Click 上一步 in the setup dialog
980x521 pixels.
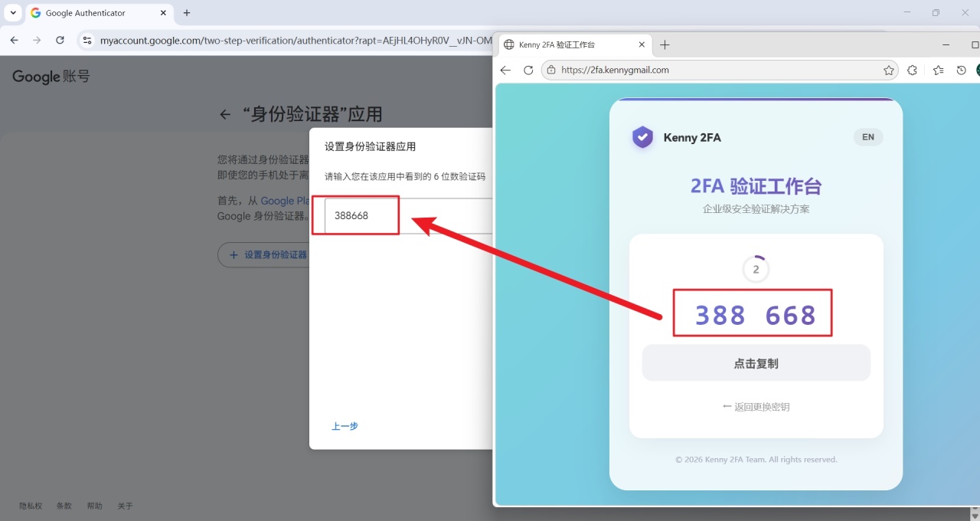pos(345,426)
